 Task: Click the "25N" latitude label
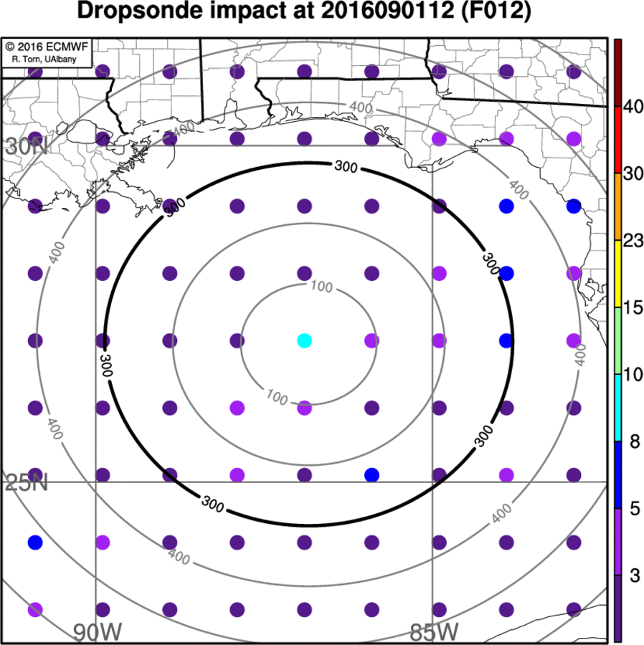(27, 482)
